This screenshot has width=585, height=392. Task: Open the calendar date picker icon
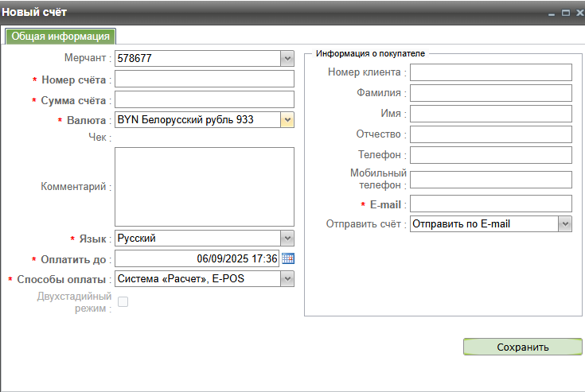(288, 258)
